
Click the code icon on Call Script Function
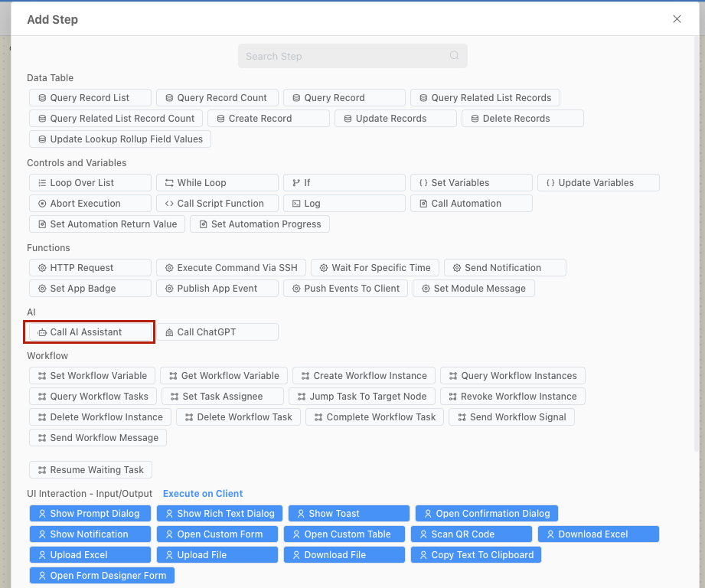pyautogui.click(x=169, y=204)
